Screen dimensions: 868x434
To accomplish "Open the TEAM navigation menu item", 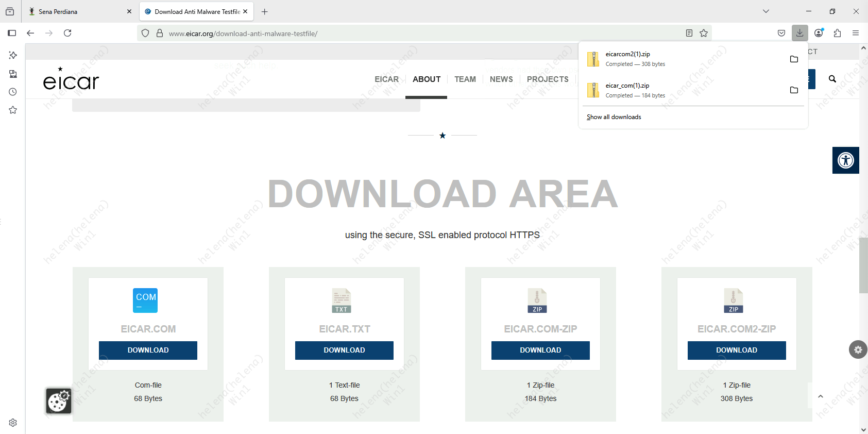I will 465,79.
